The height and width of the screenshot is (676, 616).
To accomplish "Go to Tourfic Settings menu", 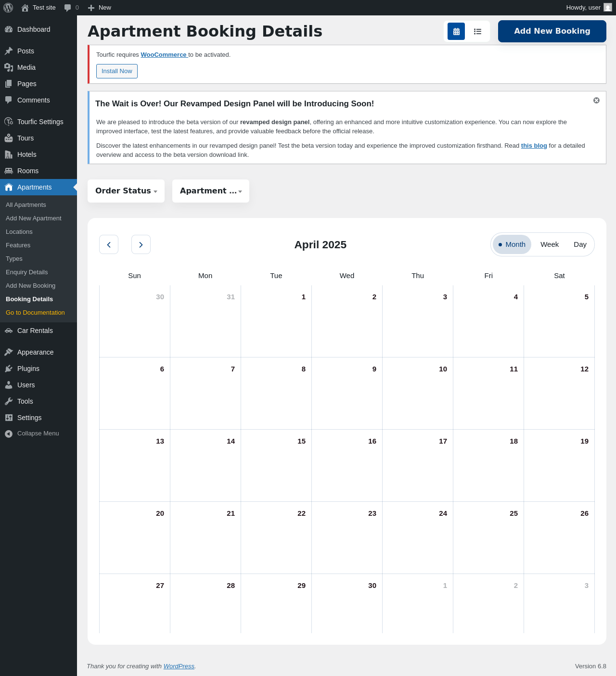I will [40, 122].
